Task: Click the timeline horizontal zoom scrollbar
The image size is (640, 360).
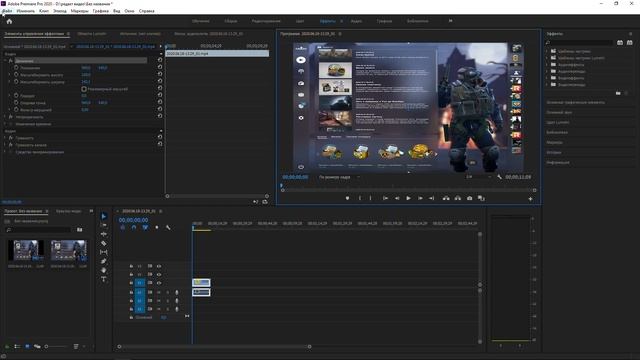Action: coord(214,347)
